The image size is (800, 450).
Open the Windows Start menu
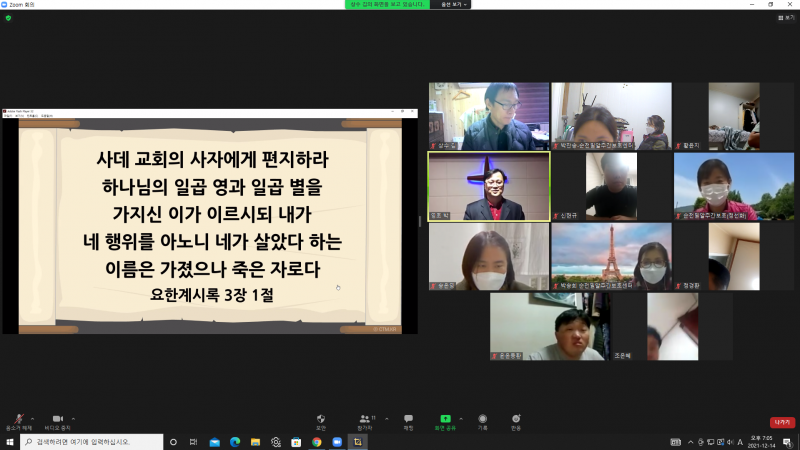point(9,442)
